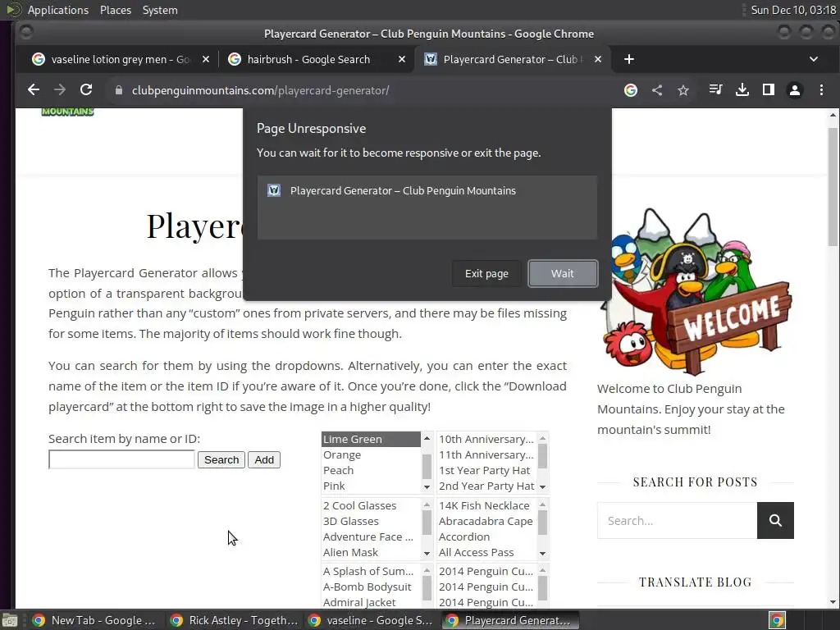This screenshot has width=840, height=630.
Task: Toggle the side panel icon
Action: click(768, 90)
